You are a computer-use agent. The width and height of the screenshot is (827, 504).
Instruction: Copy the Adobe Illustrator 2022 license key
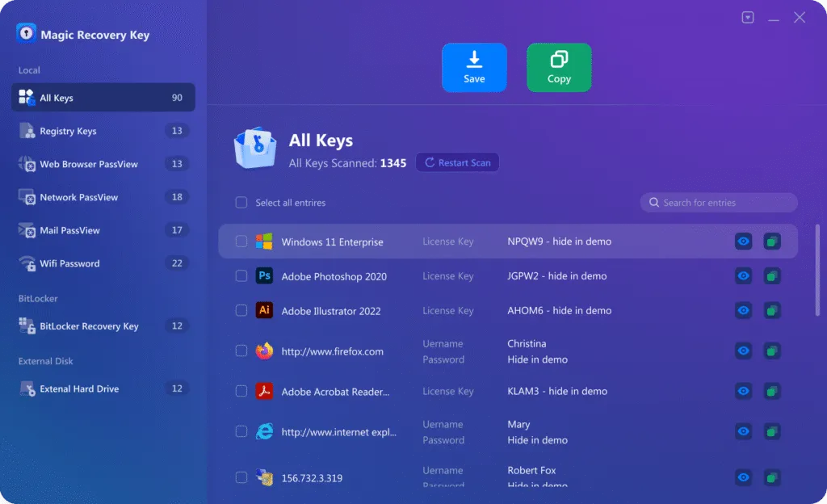coord(772,310)
